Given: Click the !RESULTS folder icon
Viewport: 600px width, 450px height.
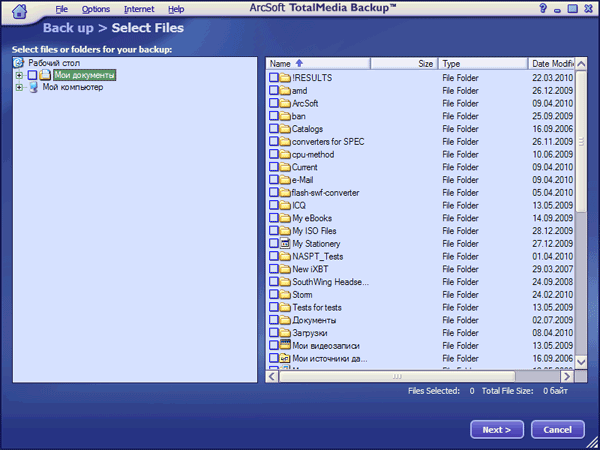Looking at the screenshot, I should [x=285, y=78].
